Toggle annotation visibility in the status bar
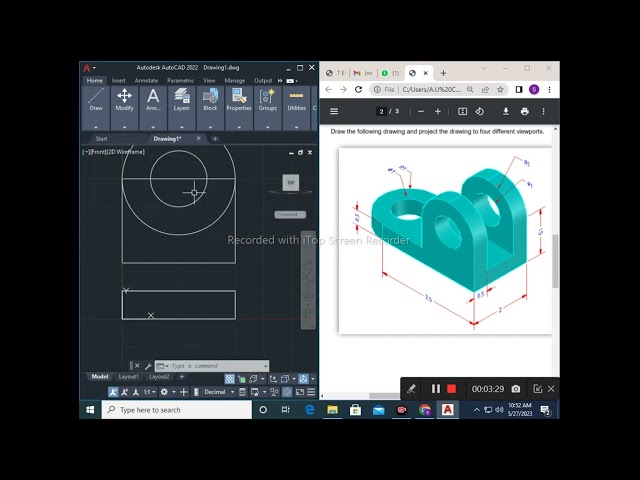Viewport: 640px width, 480px height. tap(113, 392)
